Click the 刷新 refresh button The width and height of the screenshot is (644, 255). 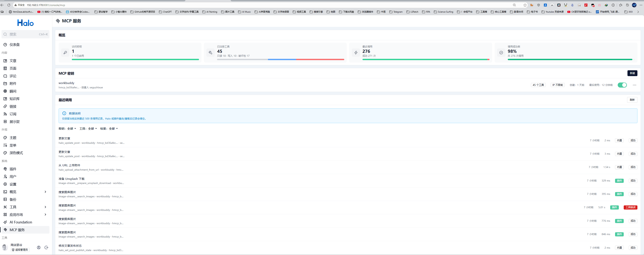pyautogui.click(x=632, y=100)
